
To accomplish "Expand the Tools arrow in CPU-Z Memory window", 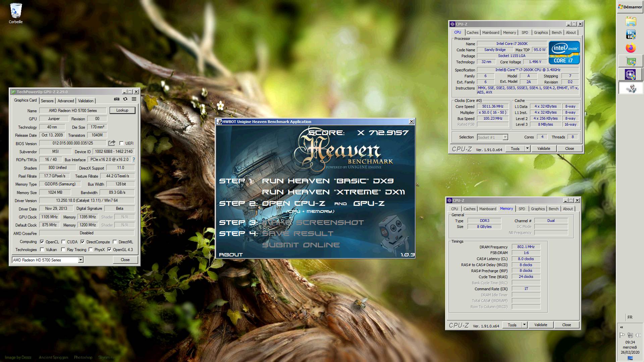I will coord(524,324).
